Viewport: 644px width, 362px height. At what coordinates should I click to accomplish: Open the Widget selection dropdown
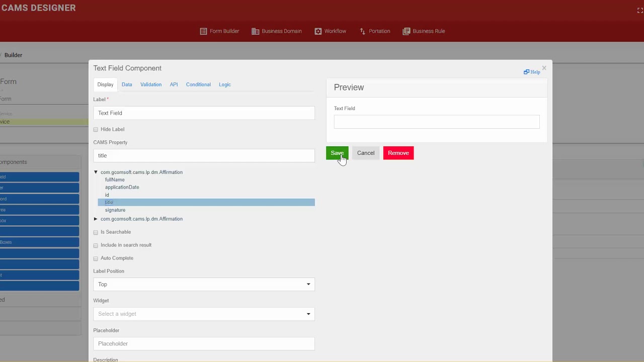pos(204,314)
